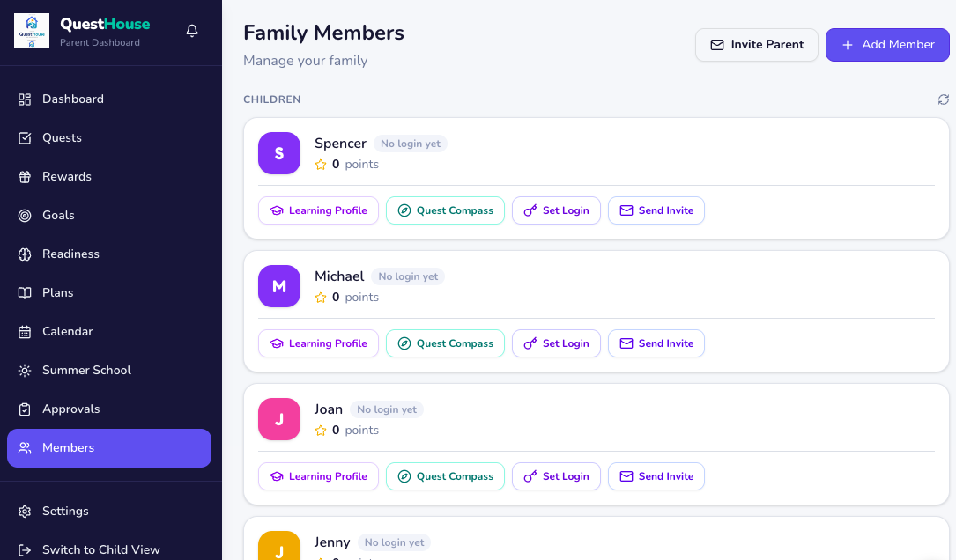Image resolution: width=956 pixels, height=560 pixels.
Task: Click Spencer's points star icon
Action: pos(321,165)
